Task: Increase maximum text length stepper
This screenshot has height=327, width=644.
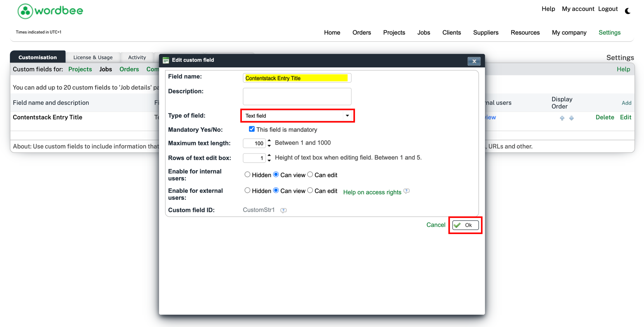Action: click(269, 141)
